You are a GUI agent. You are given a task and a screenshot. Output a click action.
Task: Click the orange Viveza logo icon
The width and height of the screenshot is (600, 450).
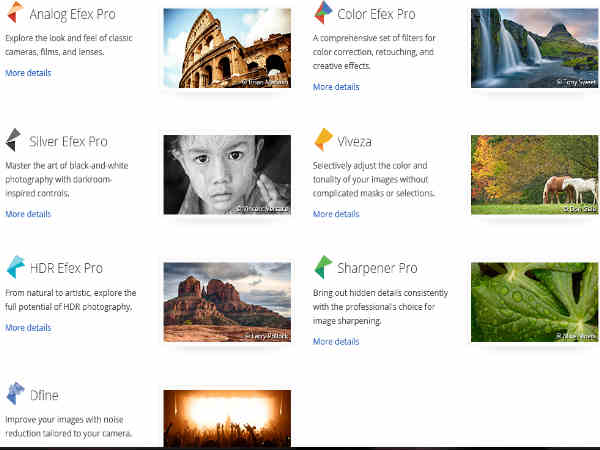click(323, 140)
